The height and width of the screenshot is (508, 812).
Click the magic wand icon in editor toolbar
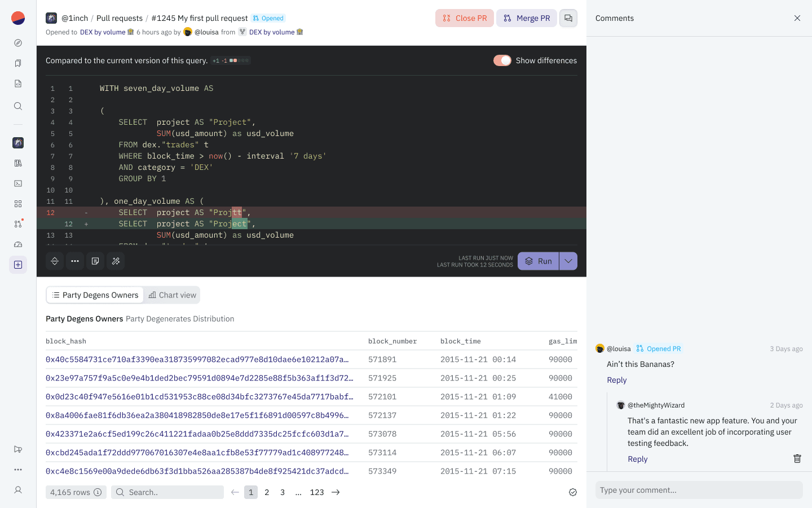[116, 261]
